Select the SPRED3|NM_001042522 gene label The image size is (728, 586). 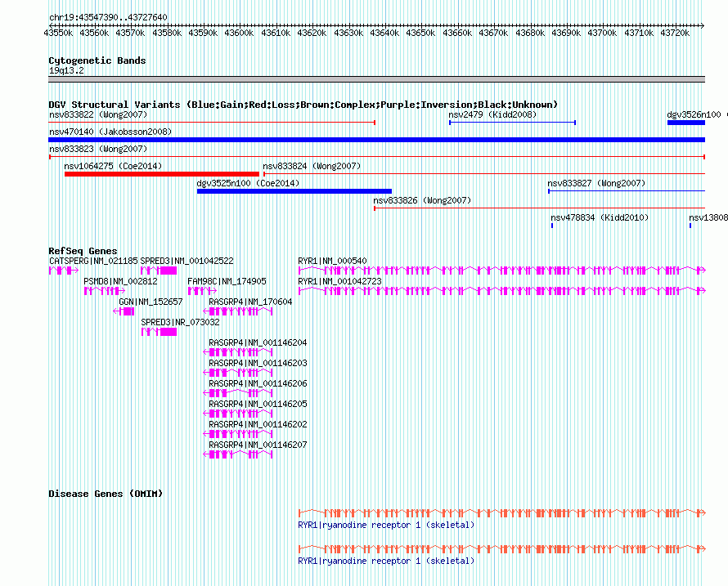[x=186, y=262]
